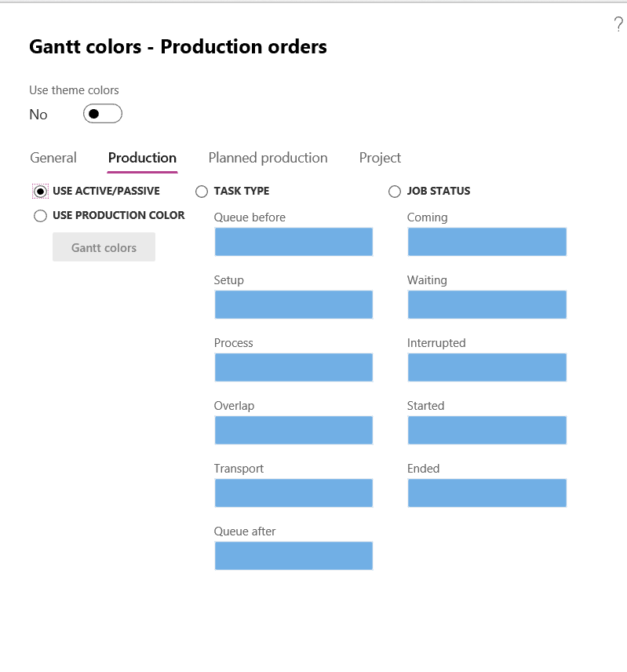Open the Planned production tab
Image resolution: width=627 pixels, height=672 pixels.
(268, 158)
